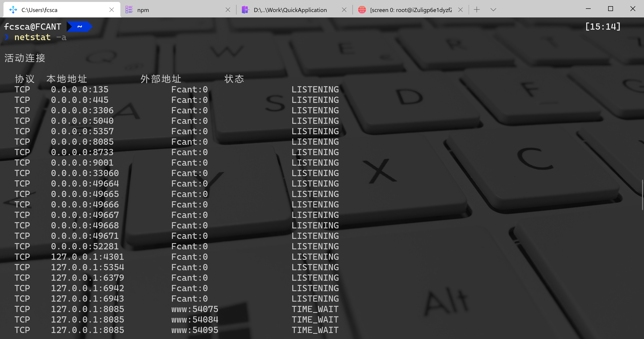Click the local address '0.0.0.0:3306'
This screenshot has width=644, height=339.
[82, 110]
